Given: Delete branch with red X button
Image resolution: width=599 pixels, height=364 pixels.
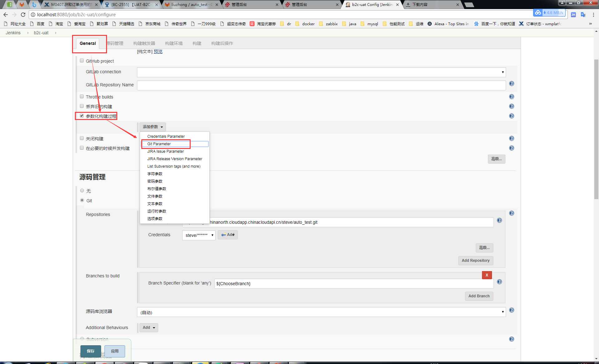Looking at the screenshot, I should [x=487, y=275].
